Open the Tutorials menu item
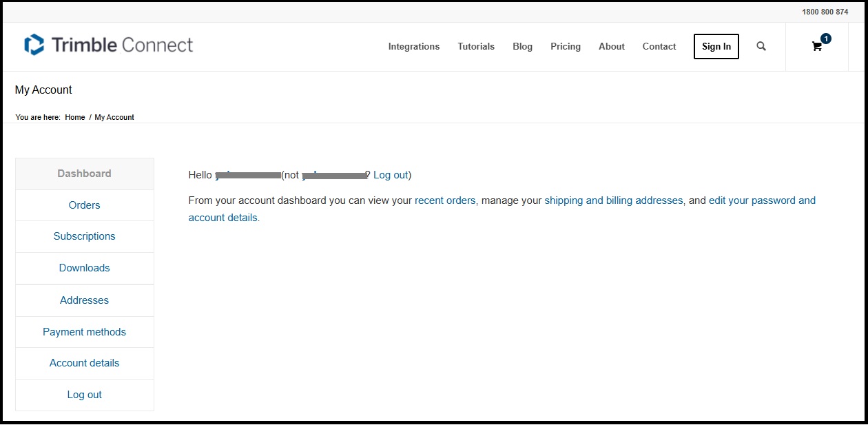The image size is (868, 425). [476, 46]
